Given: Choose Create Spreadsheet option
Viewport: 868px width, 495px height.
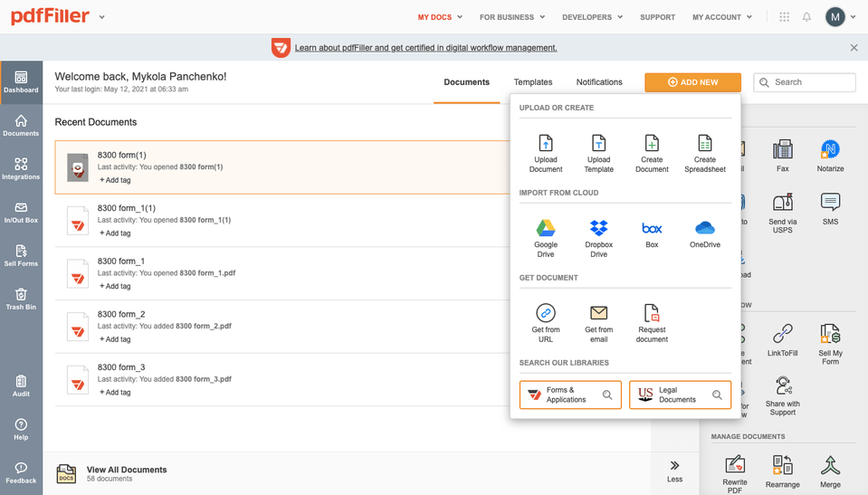Looking at the screenshot, I should click(705, 153).
